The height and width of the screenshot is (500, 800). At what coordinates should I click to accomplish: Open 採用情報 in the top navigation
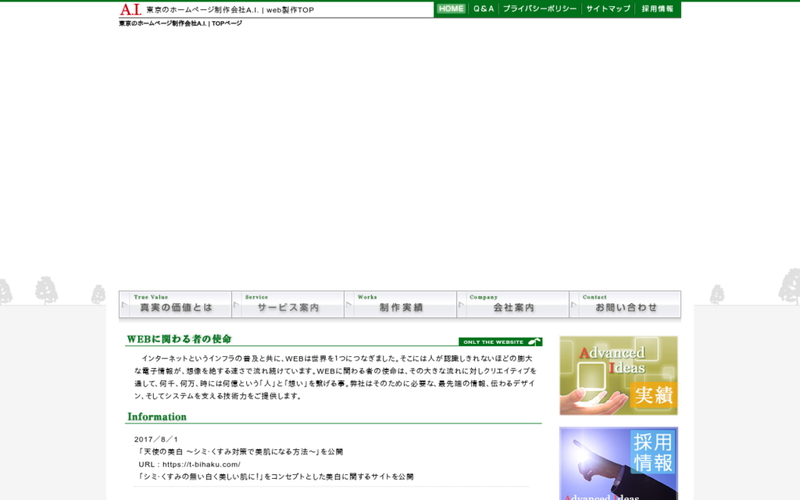tap(657, 9)
